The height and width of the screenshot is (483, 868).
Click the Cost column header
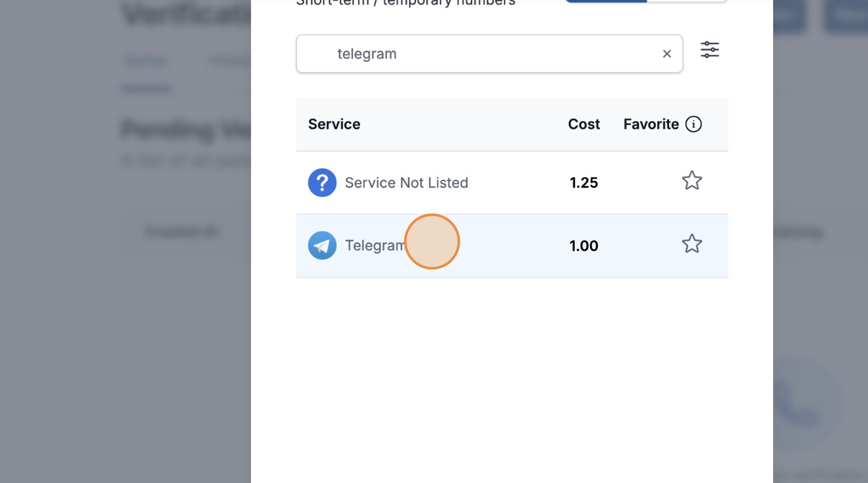coord(584,124)
